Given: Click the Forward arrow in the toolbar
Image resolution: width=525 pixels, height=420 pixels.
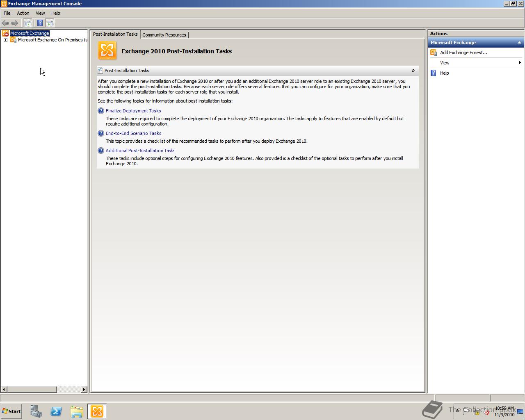Looking at the screenshot, I should pos(15,23).
